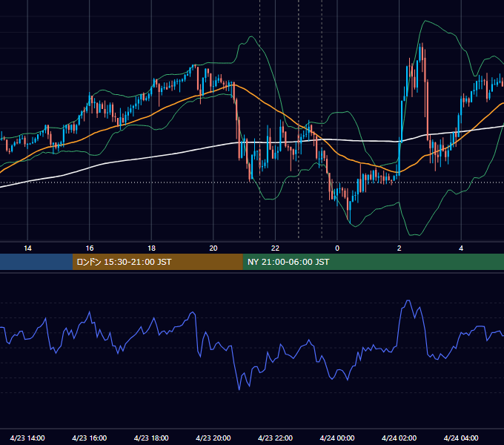Image resolution: width=504 pixels, height=445 pixels.
Task: Click the 4/24 02:00 time label
Action: [x=399, y=438]
